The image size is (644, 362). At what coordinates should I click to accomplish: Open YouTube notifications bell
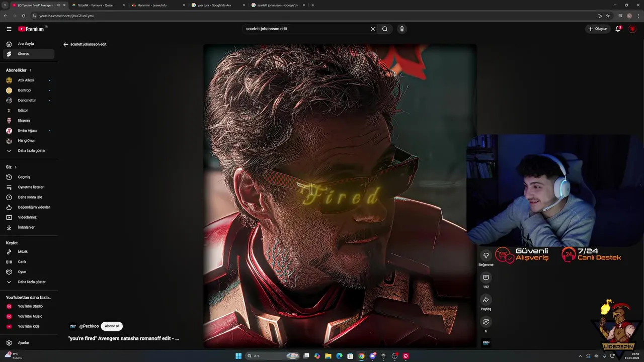point(618,29)
